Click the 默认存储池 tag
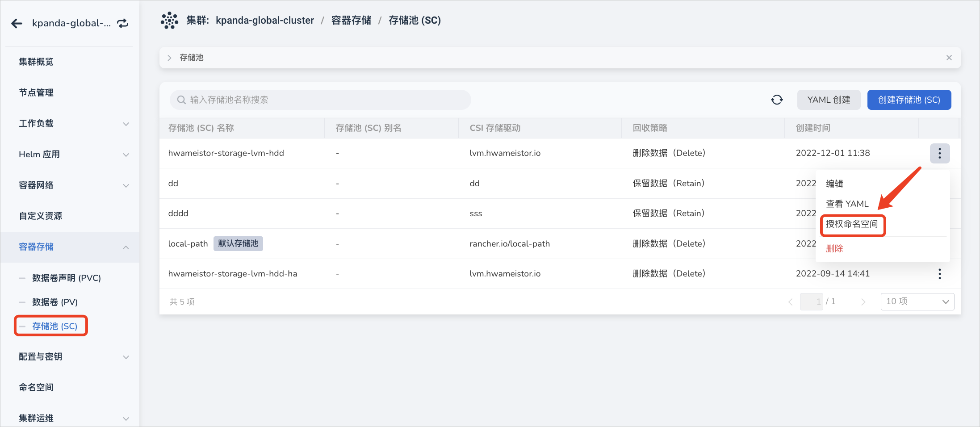Viewport: 980px width, 427px height. coord(238,243)
